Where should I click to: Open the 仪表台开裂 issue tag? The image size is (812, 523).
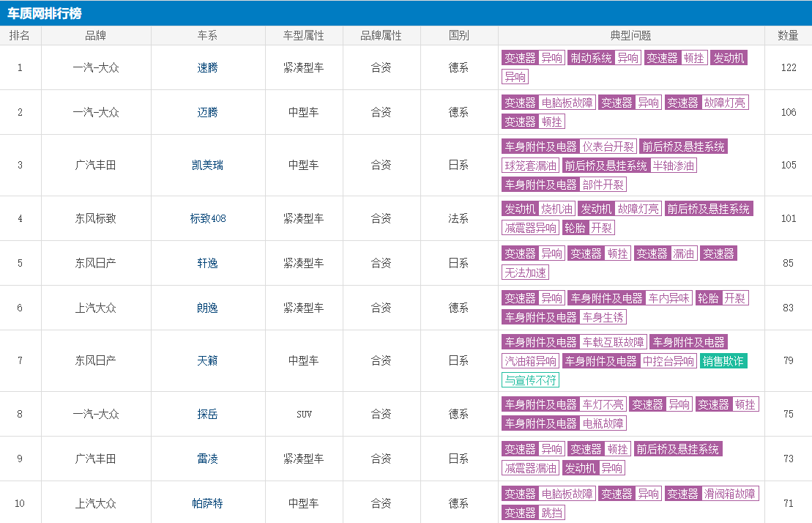pyautogui.click(x=607, y=146)
